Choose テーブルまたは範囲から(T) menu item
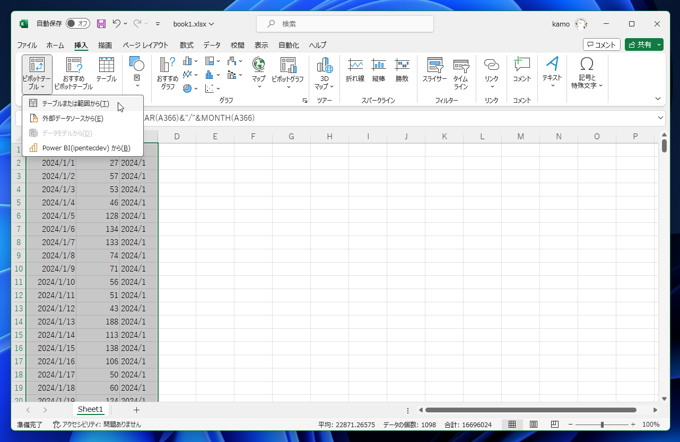This screenshot has height=442, width=680. point(82,104)
